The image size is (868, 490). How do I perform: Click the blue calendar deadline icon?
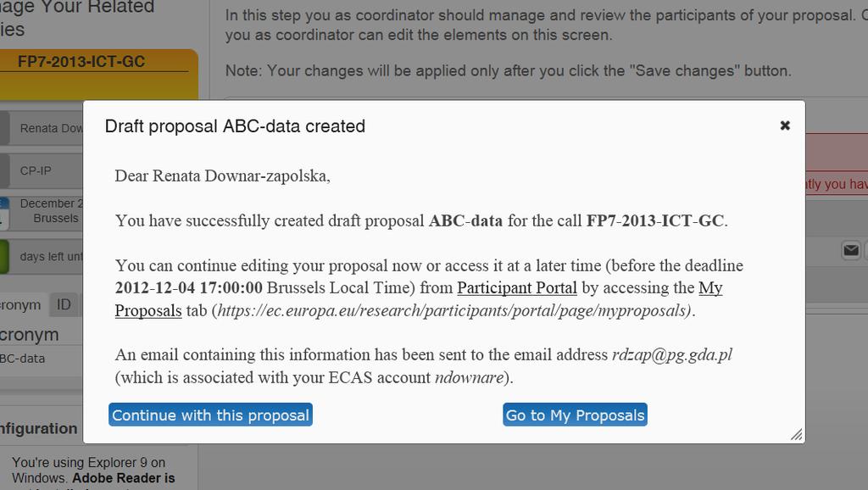4,213
